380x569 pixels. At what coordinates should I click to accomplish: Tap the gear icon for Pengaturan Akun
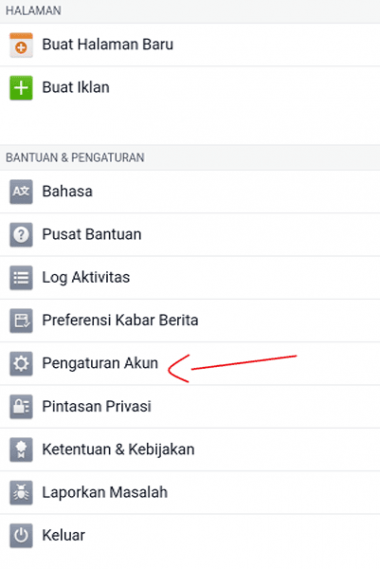click(x=21, y=364)
